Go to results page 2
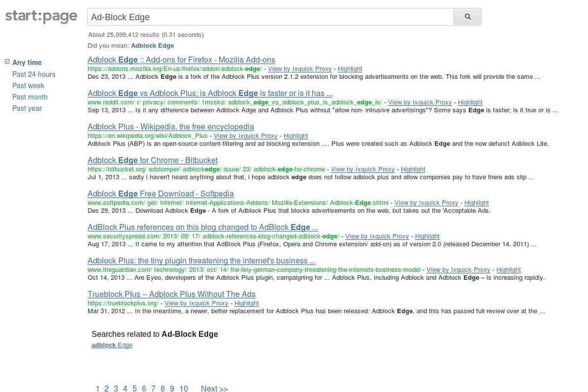Image resolution: width=588 pixels, height=392 pixels. 106,389
